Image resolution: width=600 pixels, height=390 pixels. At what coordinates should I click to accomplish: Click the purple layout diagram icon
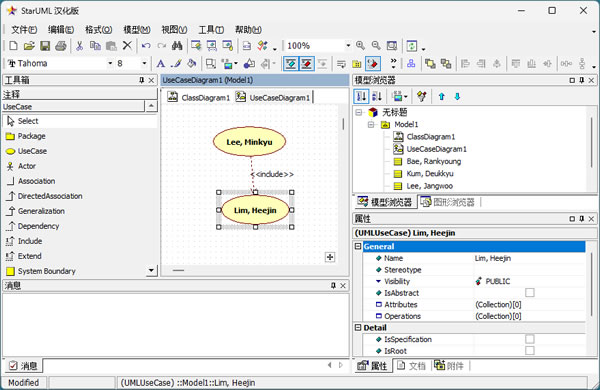click(411, 64)
